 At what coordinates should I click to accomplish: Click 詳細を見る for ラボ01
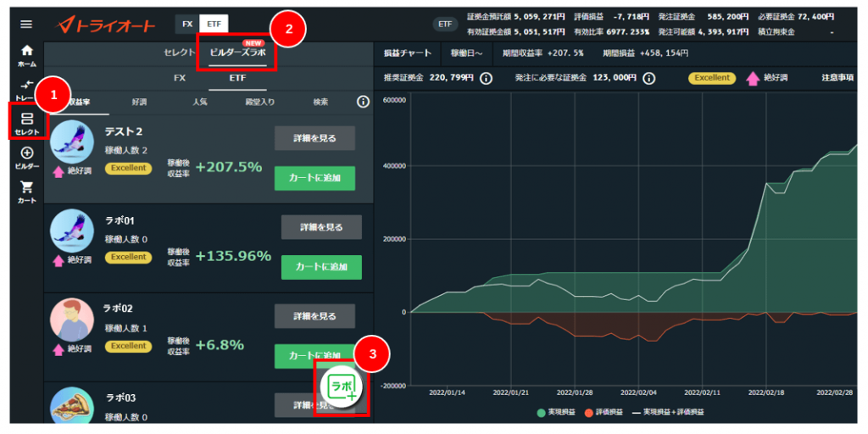click(321, 227)
